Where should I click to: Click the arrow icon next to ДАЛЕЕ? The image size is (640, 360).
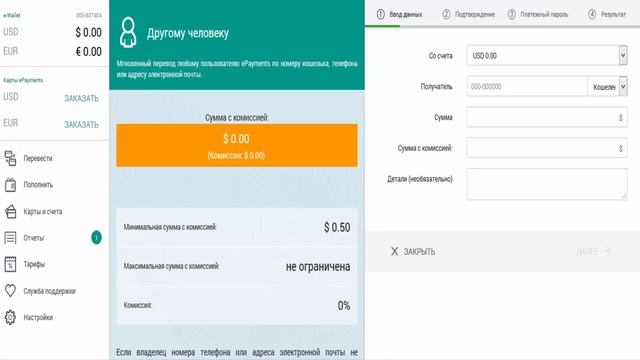[x=607, y=251]
